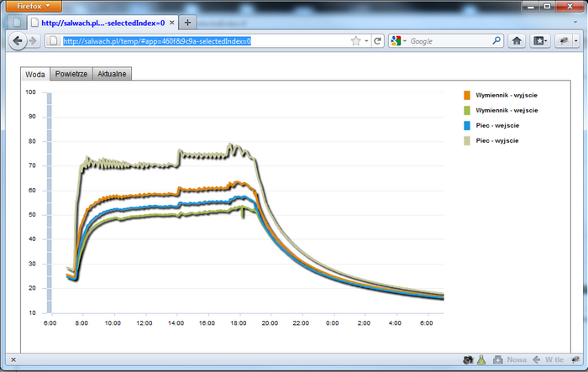Click the 'Wymiennik - wejscie' legend label
This screenshot has width=588, height=372.
(x=507, y=110)
